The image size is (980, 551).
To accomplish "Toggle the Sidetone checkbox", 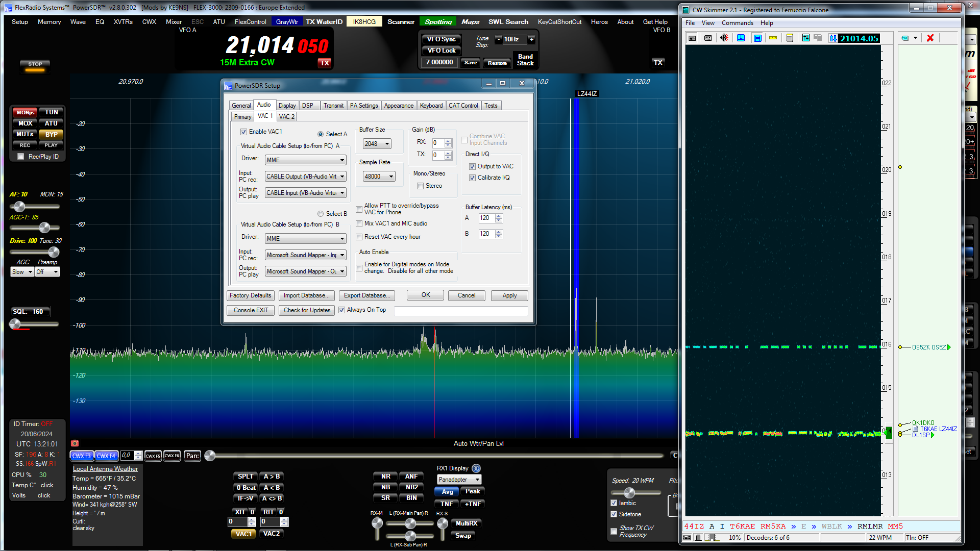I will [x=614, y=514].
